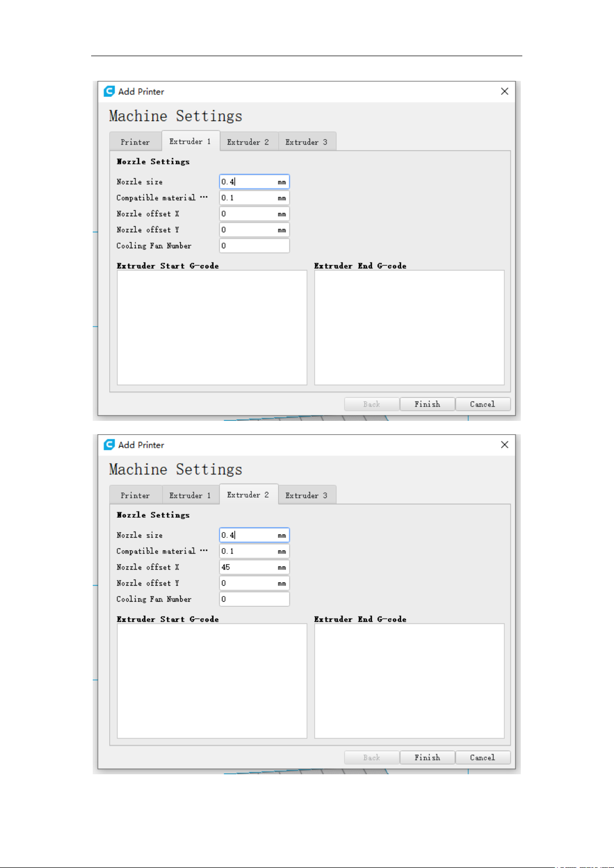Click the lower dialog's Nozzle Settings heading
The width and height of the screenshot is (614, 868).
(x=153, y=515)
